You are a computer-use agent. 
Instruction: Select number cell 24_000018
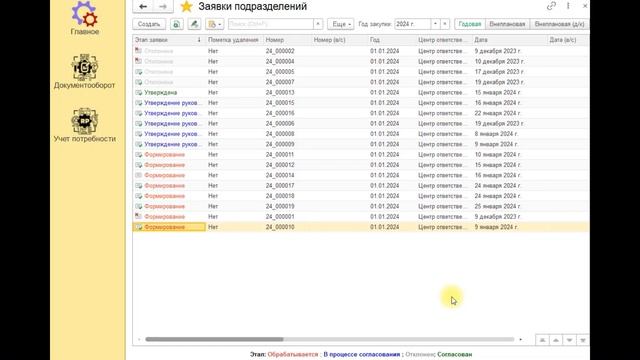(280, 196)
